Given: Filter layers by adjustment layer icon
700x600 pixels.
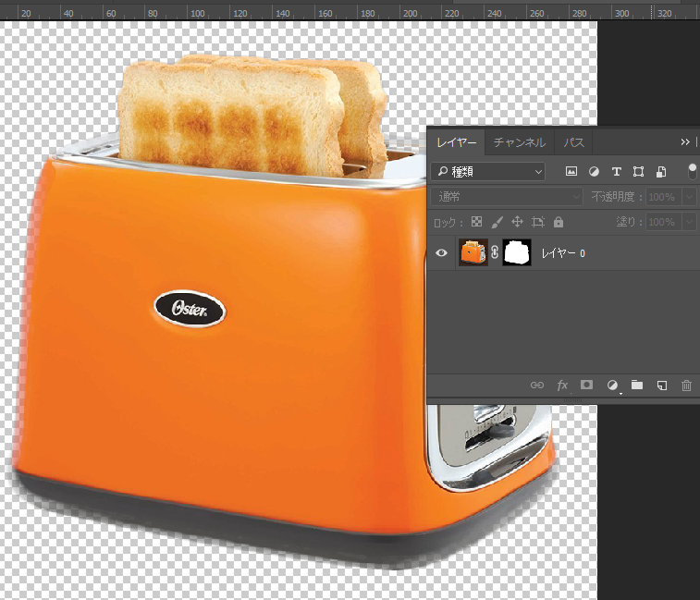Looking at the screenshot, I should point(594,171).
